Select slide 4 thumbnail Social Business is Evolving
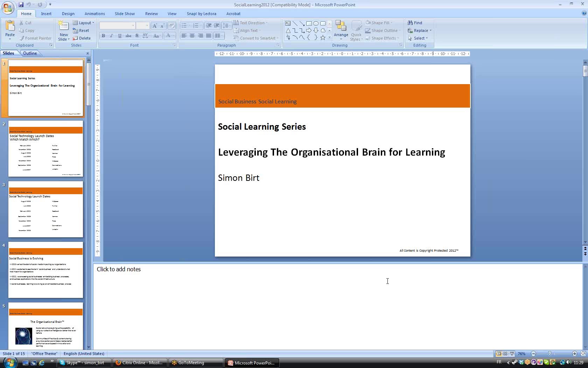This screenshot has width=588, height=368. 45,270
